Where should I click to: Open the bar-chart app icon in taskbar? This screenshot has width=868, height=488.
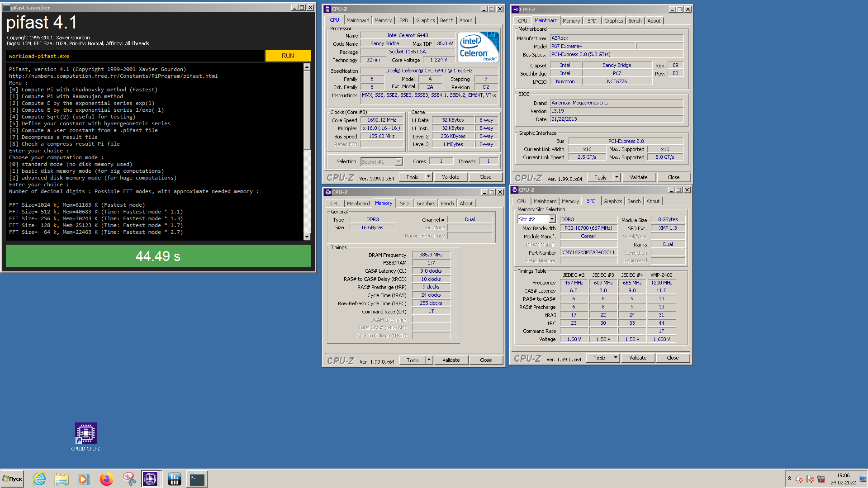(x=174, y=479)
